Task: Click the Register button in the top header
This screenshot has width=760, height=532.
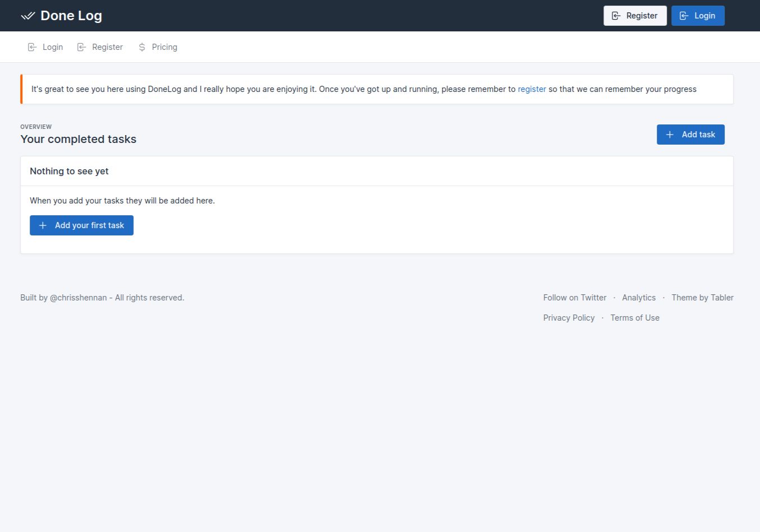Action: click(x=635, y=15)
